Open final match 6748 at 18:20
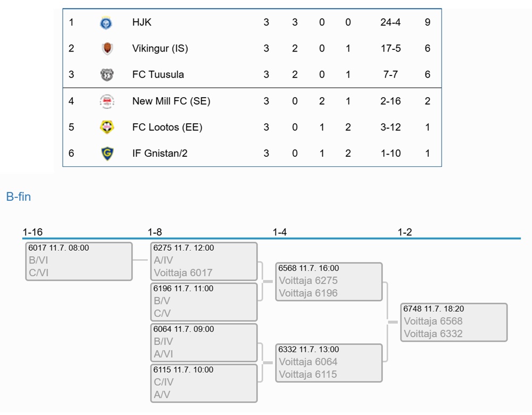The image size is (532, 415). coord(454,322)
